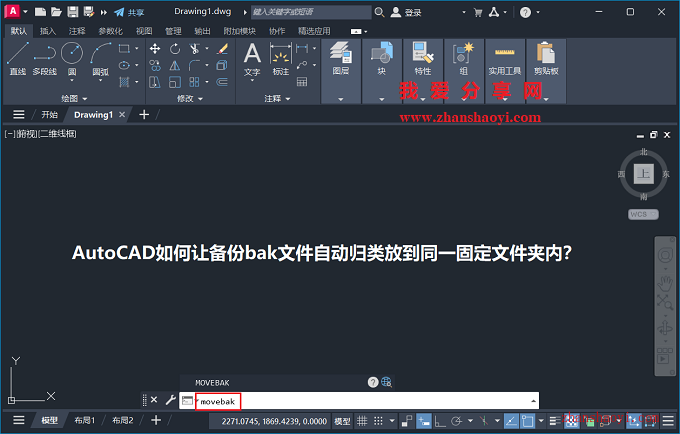Open the 圆弧 arc options dropdown arrow
680x434 pixels.
click(101, 80)
